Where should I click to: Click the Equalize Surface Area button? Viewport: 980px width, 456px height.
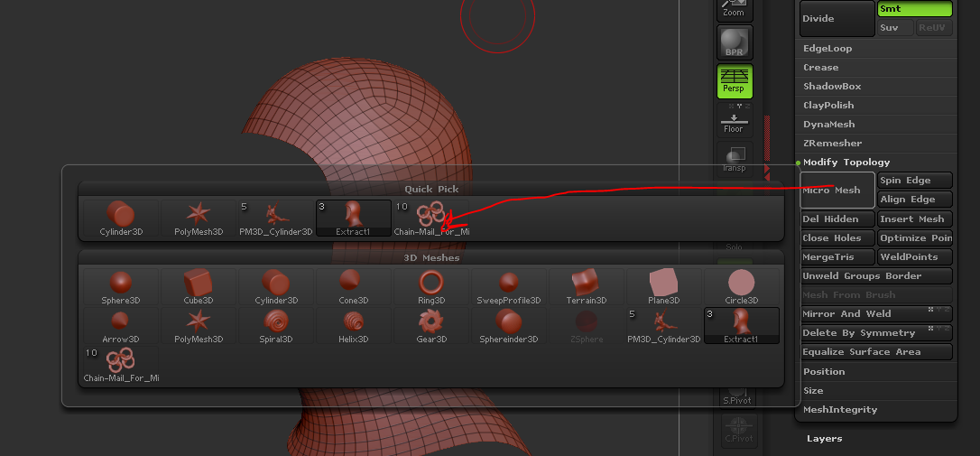(x=875, y=351)
